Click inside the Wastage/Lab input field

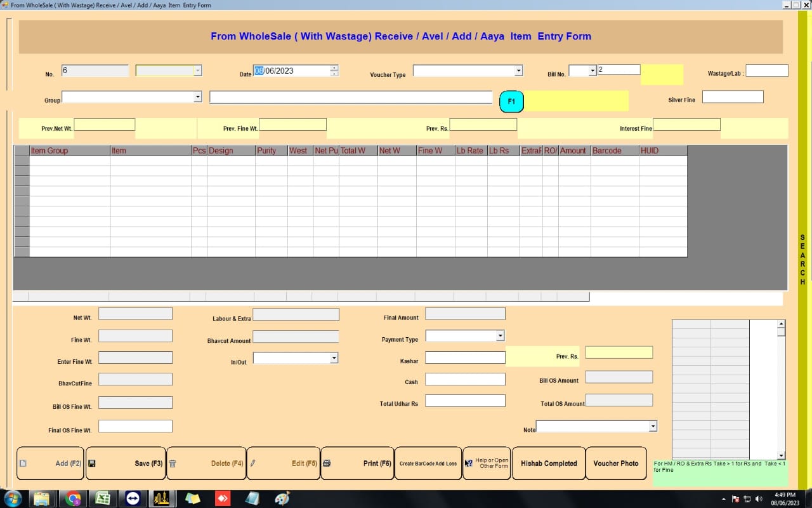click(767, 70)
